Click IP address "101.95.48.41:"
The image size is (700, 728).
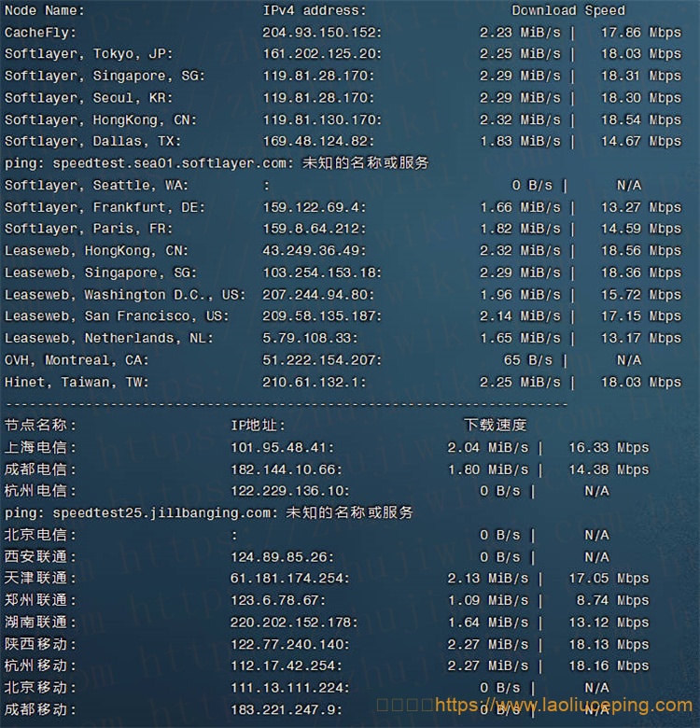pos(282,448)
